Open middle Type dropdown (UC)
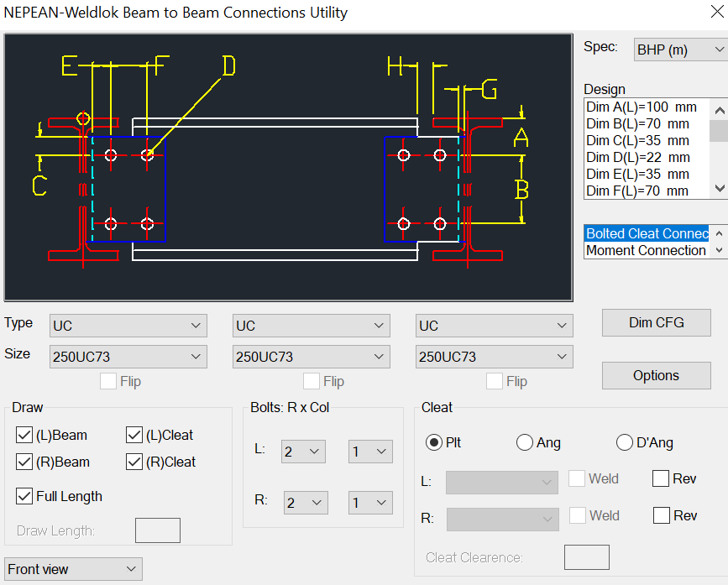728x585 pixels. (311, 326)
